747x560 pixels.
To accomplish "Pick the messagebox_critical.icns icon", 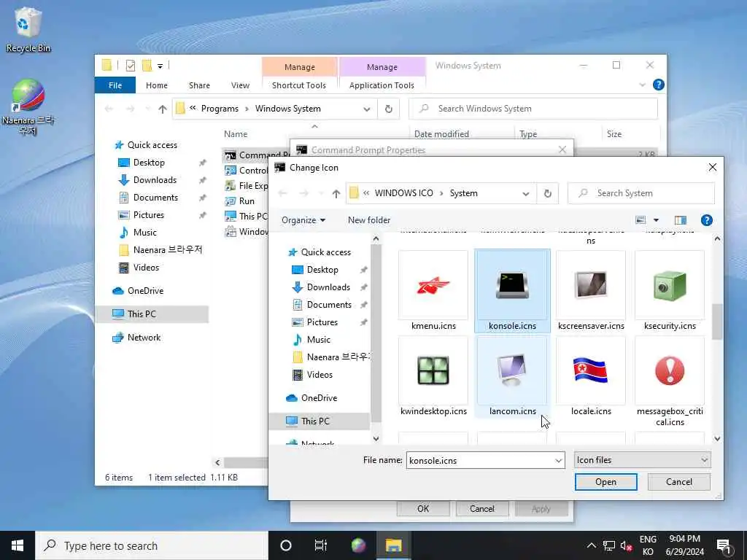I will coord(670,370).
